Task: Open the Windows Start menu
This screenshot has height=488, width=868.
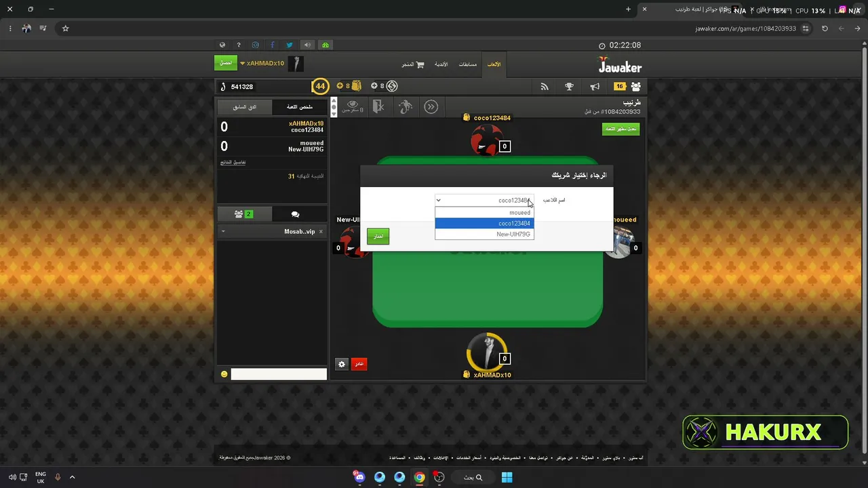Action: click(507, 477)
